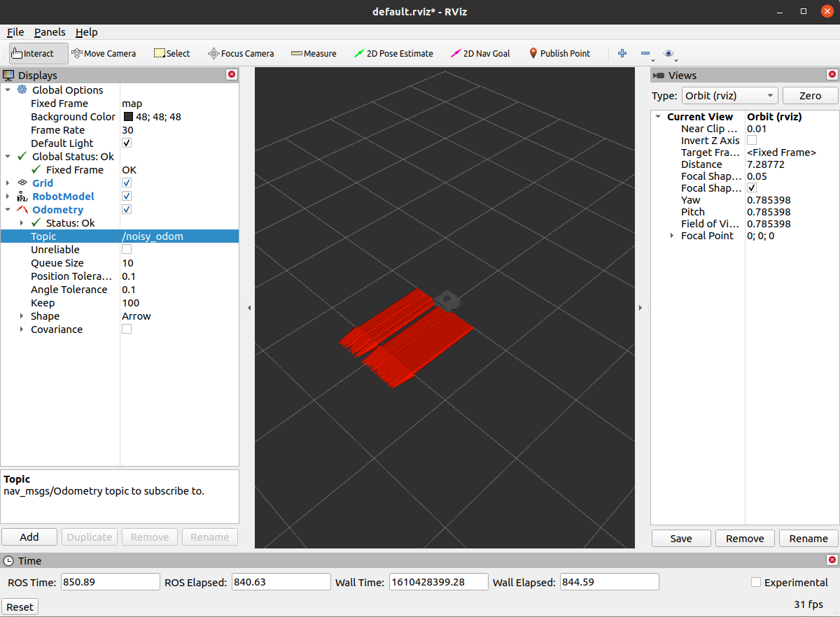Disable the RobotModel display checkbox

pyautogui.click(x=127, y=196)
